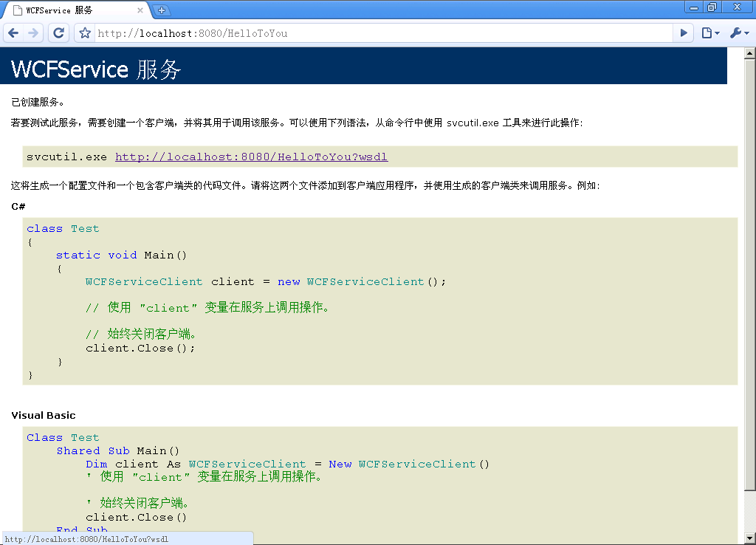Click the VB line starting 'Dim client As'
Screen dimensions: 756x545
[x=287, y=464]
